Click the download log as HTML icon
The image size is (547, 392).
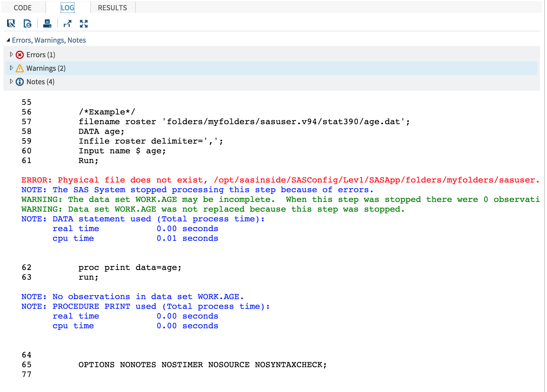[27, 24]
